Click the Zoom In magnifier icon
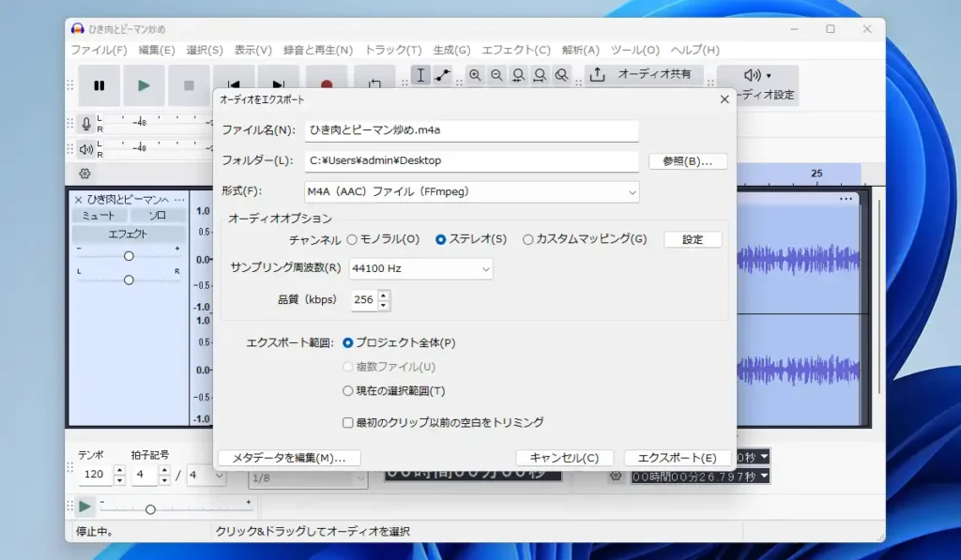The image size is (961, 560). pyautogui.click(x=476, y=75)
